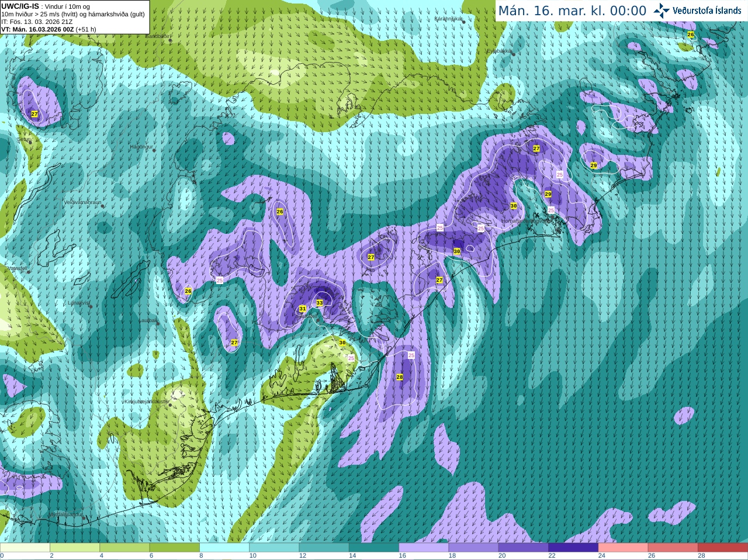Click the legend scale number 16
This screenshot has width=748, height=560.
click(402, 556)
